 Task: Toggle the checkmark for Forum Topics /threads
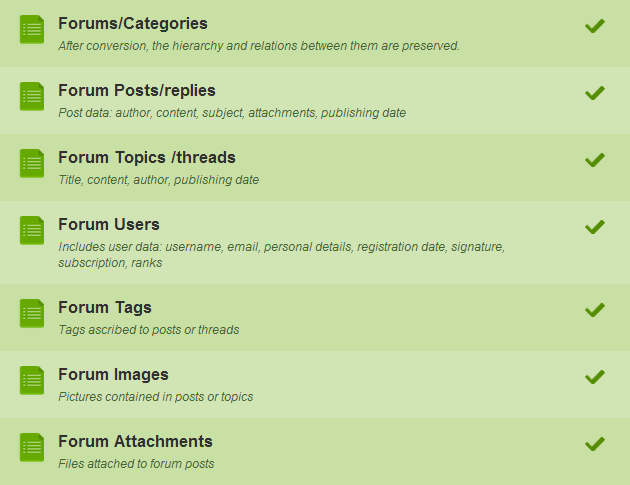(x=595, y=160)
